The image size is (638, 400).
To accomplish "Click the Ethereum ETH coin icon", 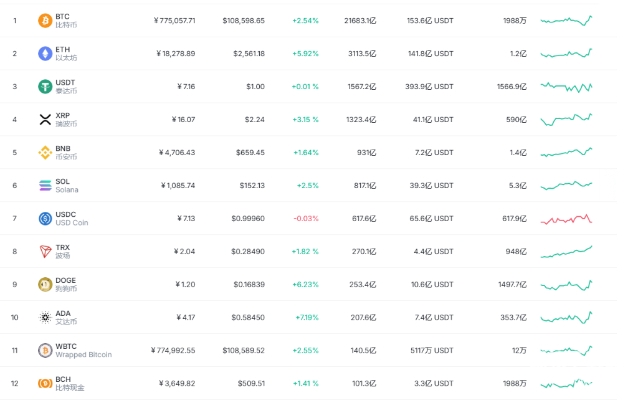I will (x=45, y=53).
